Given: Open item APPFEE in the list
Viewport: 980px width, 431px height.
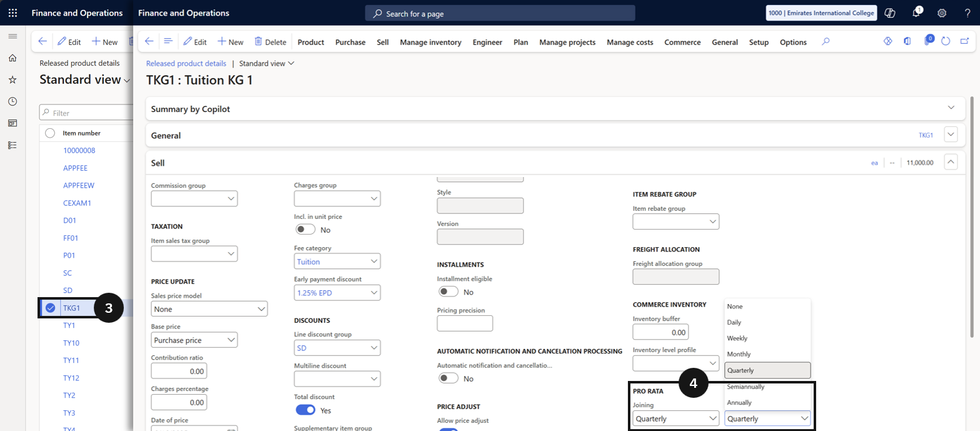Looking at the screenshot, I should click(74, 168).
